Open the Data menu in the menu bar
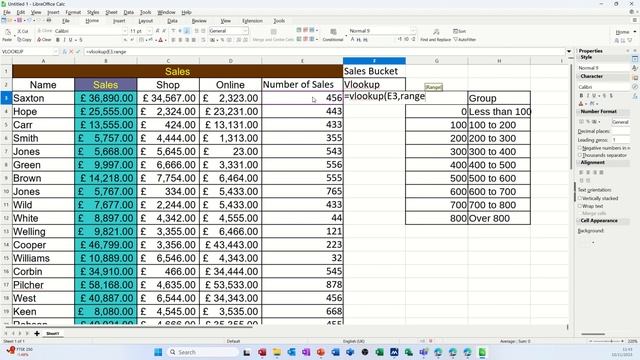Screen dimensions: 640x360 pos(129,12)
